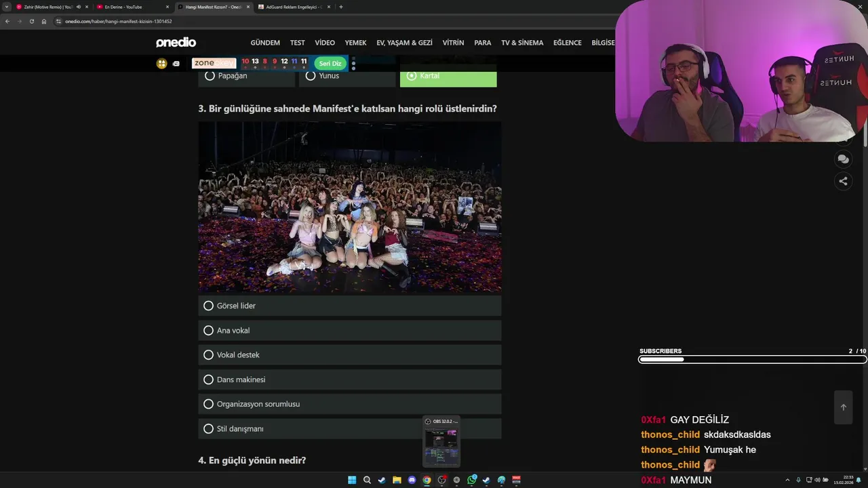The height and width of the screenshot is (488, 868).
Task: Switch to the 'Zehir (Motive Remix)' YouTube tab
Action: click(47, 7)
